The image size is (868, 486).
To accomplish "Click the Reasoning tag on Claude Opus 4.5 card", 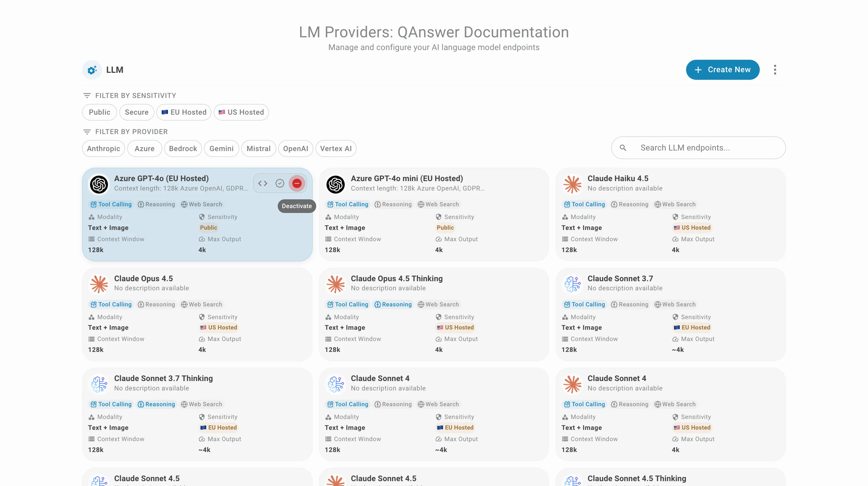I will pyautogui.click(x=156, y=305).
